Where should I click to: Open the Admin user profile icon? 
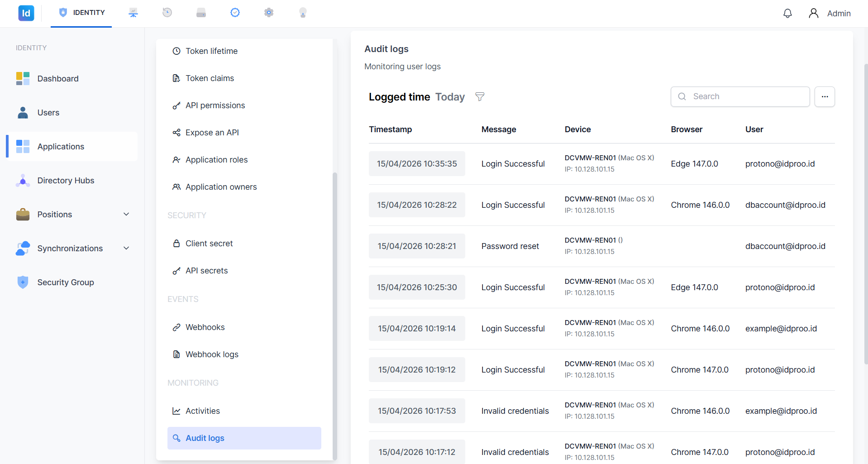(x=813, y=13)
